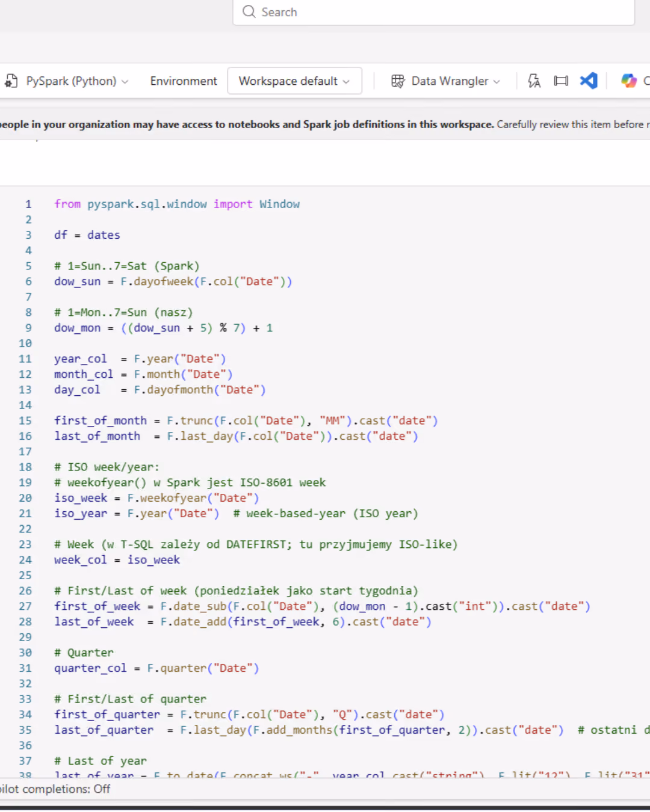Open notebook in VS Code icon
The height and width of the screenshot is (812, 650).
point(589,81)
